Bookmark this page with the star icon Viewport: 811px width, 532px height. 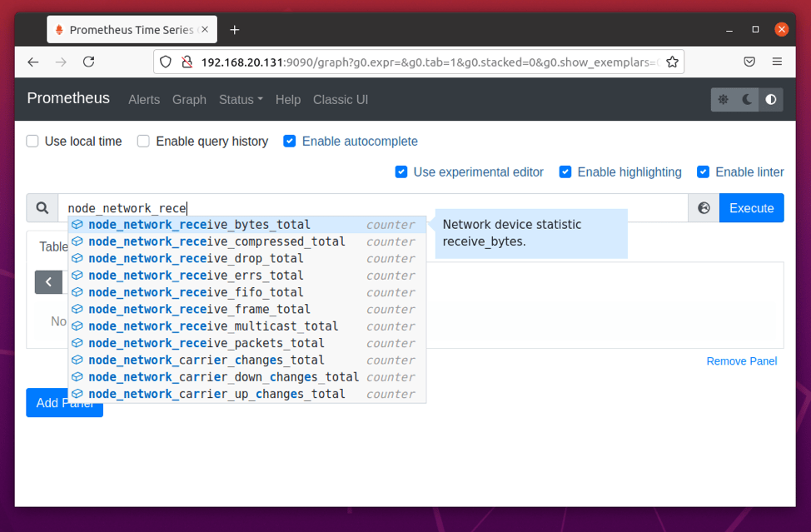[x=672, y=62]
